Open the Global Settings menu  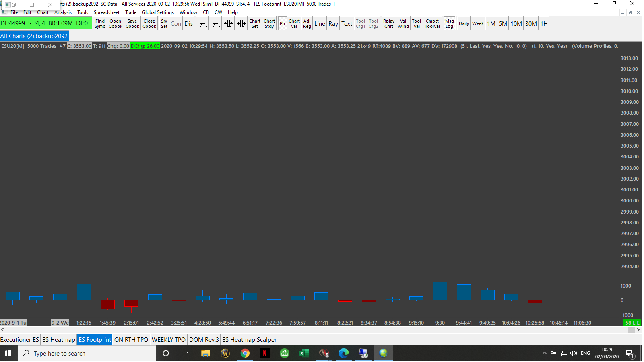(158, 12)
